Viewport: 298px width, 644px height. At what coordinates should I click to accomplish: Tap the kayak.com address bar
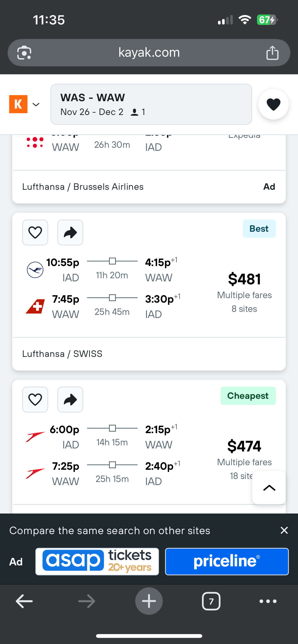(149, 53)
